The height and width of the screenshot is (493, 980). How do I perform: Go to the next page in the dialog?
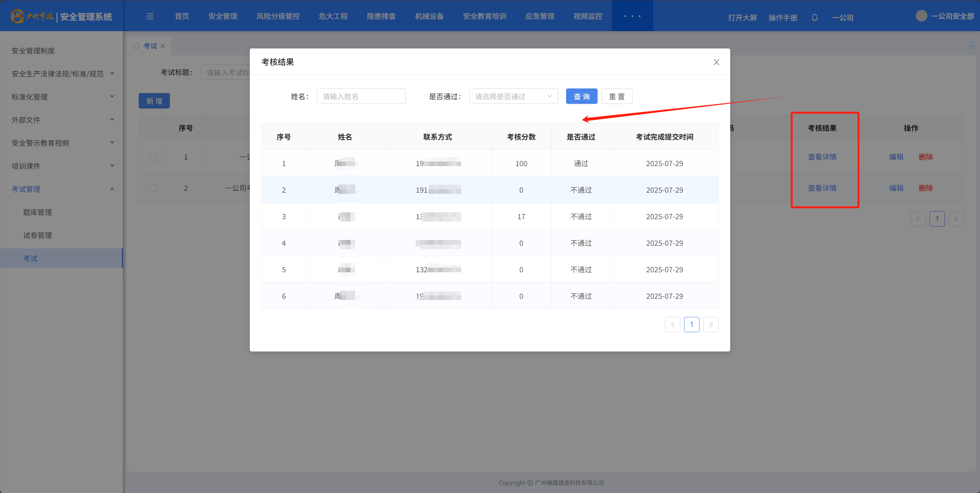pyautogui.click(x=711, y=325)
